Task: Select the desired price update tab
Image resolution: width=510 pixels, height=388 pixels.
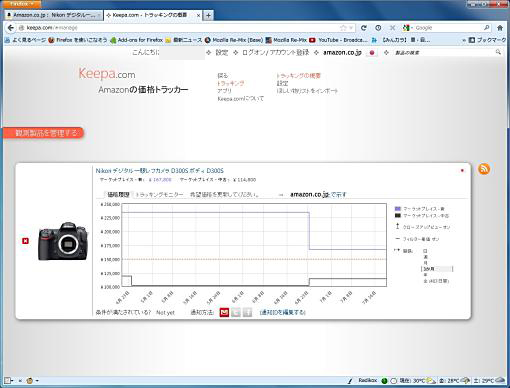Action: tap(224, 194)
